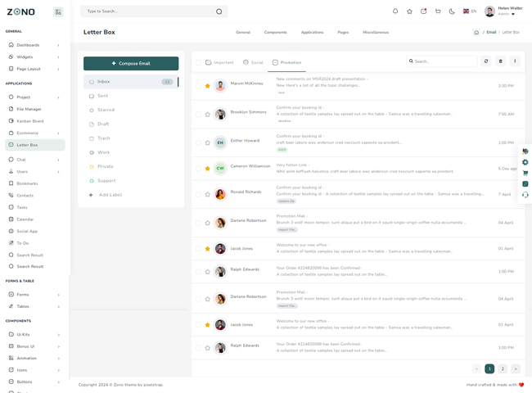Select the checkbox beside Esther Howard's email
Image resolution: width=532 pixels, height=393 pixels.
(x=198, y=143)
